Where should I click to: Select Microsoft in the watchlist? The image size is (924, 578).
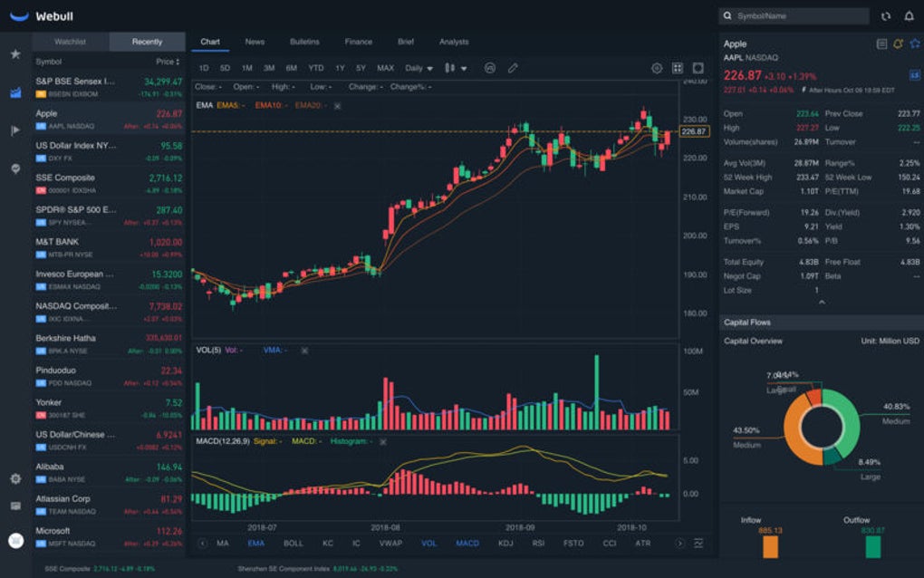tap(109, 536)
